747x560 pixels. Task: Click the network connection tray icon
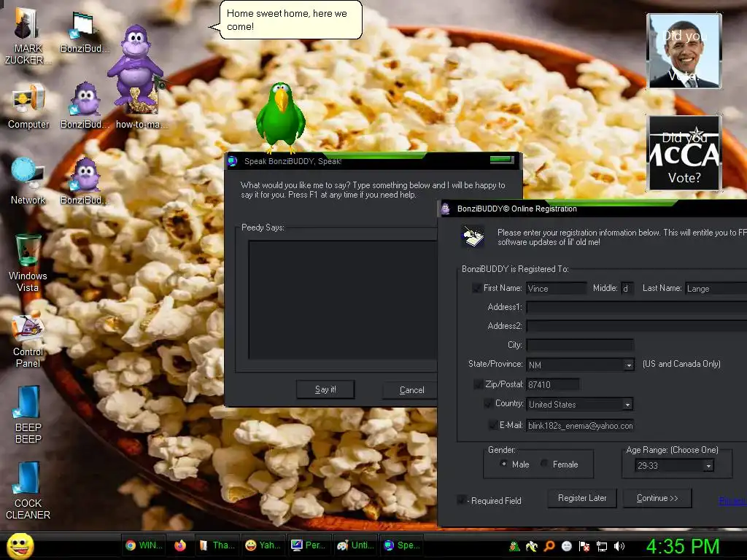(602, 546)
